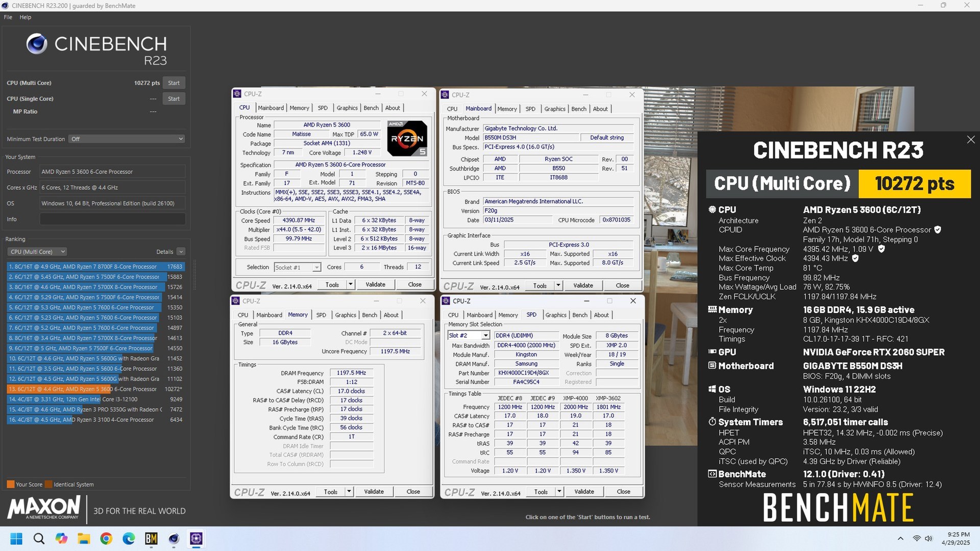
Task: Click Default string field in Mainboard
Action: coord(607,138)
